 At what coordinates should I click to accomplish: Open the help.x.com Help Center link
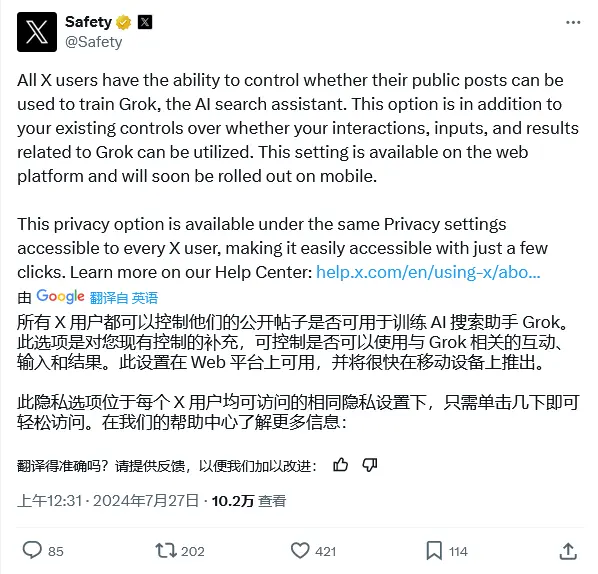pos(428,272)
